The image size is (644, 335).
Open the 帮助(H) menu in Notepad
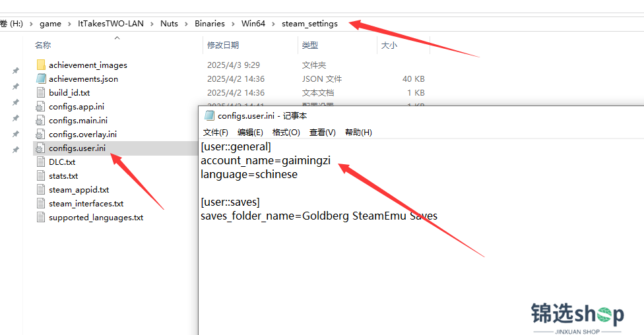click(358, 132)
